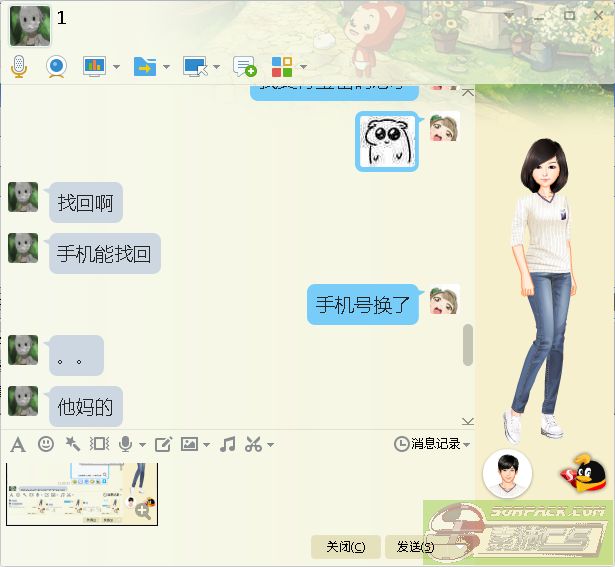Click the QQ penguin icon
The height and width of the screenshot is (567, 615).
[582, 472]
